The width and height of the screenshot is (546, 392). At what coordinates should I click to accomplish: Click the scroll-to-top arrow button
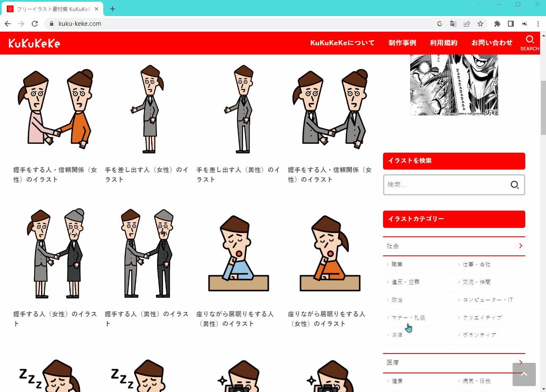coord(524,374)
